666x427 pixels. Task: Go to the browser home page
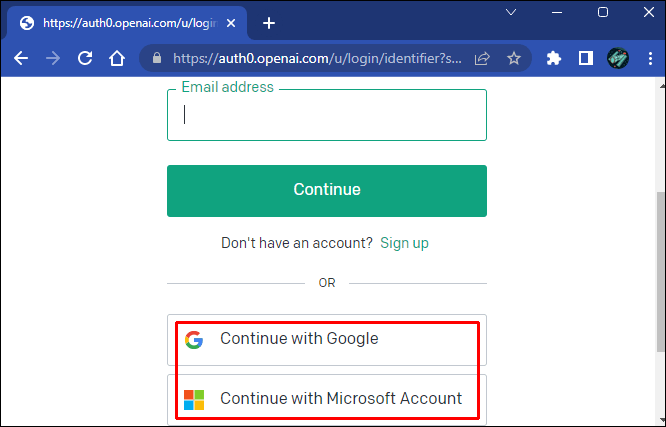(117, 58)
